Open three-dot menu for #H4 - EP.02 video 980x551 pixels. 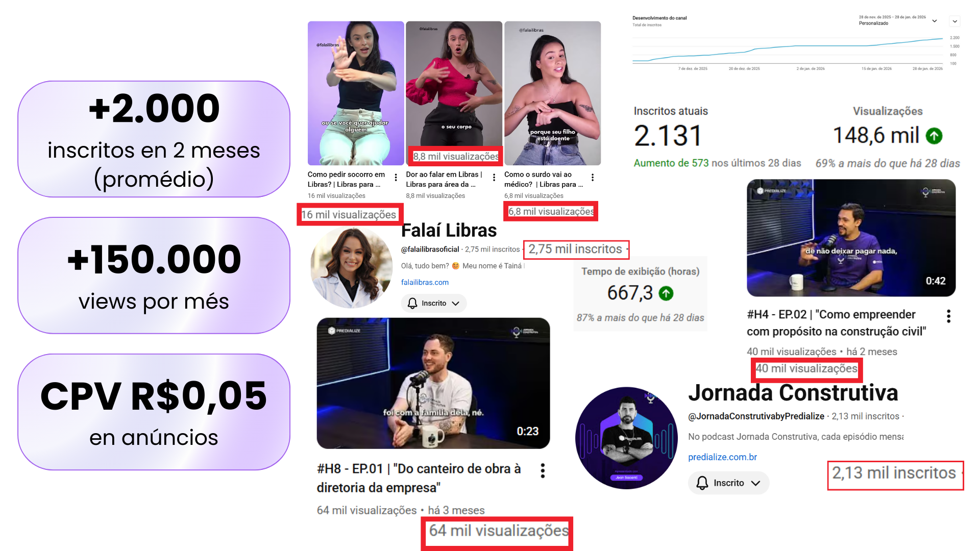(x=949, y=316)
